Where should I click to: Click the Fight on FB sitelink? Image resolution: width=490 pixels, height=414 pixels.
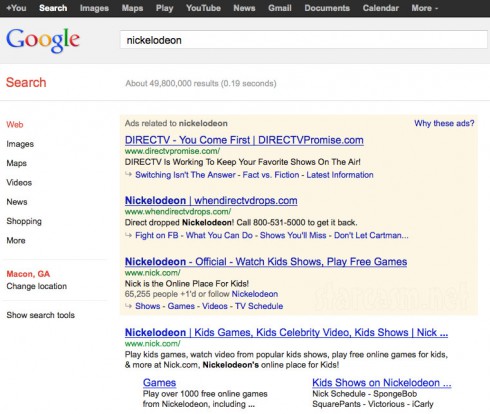click(x=157, y=235)
